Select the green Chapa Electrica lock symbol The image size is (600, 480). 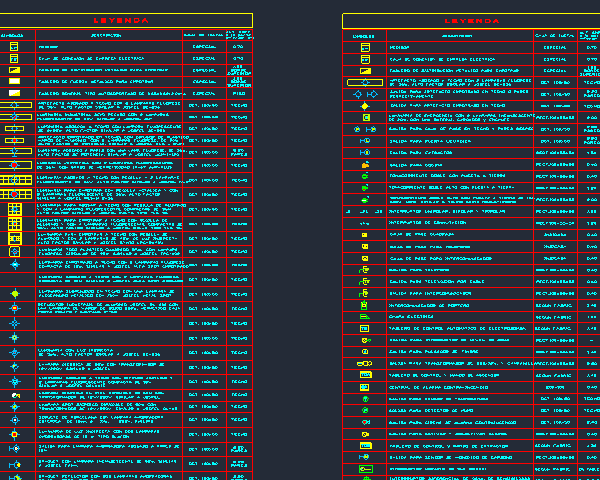[x=364, y=317]
